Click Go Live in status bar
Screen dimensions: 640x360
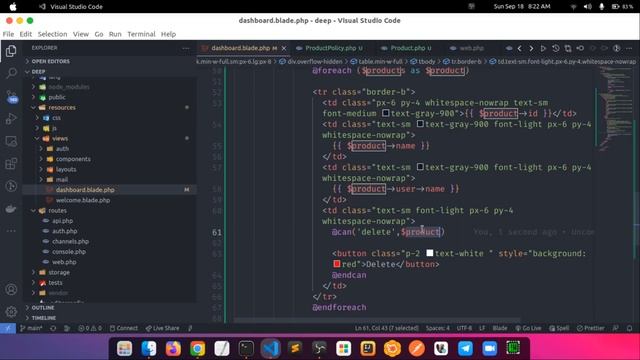[x=528, y=328]
